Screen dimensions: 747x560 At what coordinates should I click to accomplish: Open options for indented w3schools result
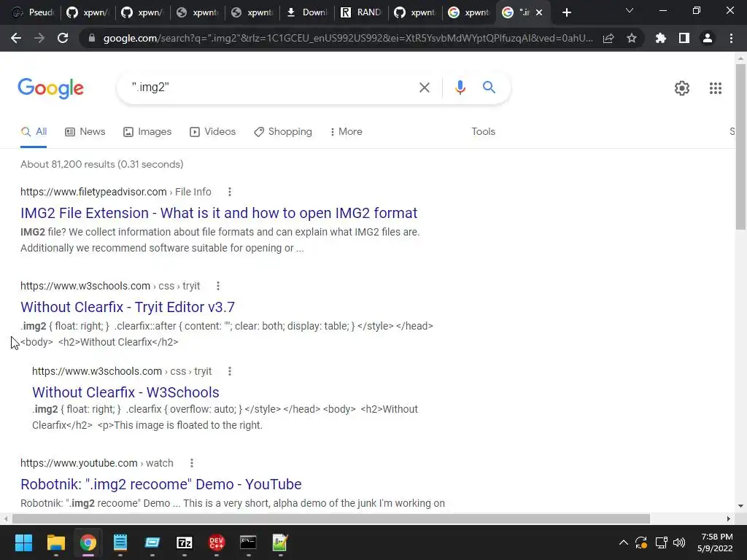230,371
